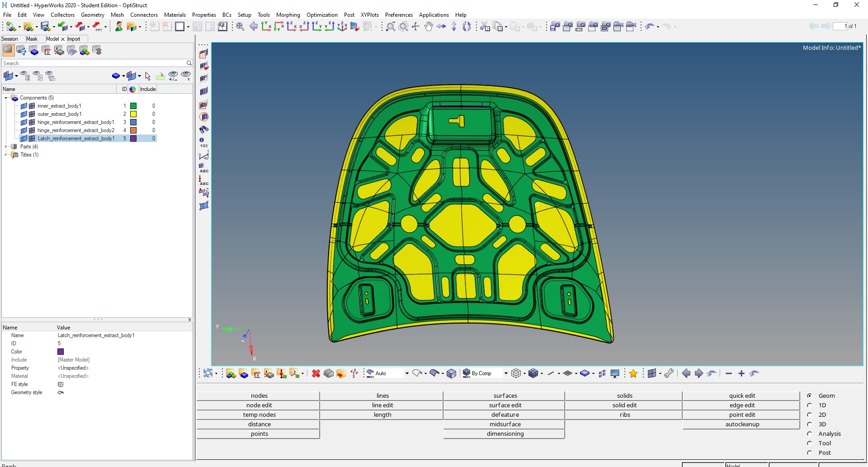868x467 pixels.
Task: Select the pan hand tool
Action: (428, 27)
